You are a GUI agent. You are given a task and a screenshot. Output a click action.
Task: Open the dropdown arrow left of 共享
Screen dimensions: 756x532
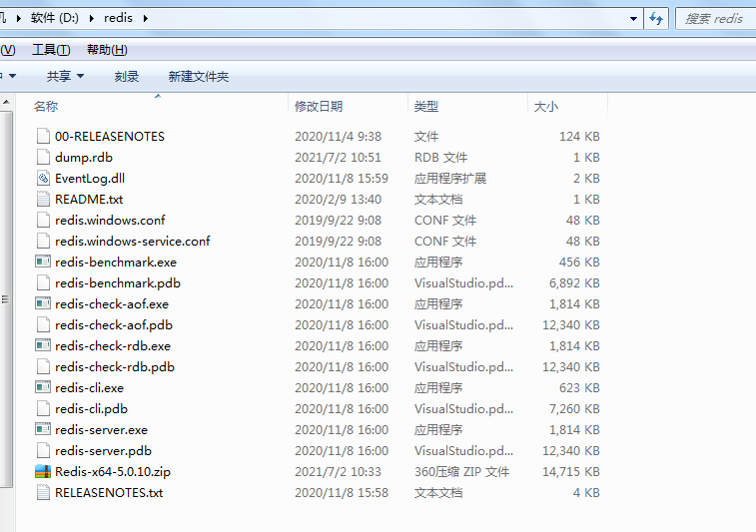13,76
